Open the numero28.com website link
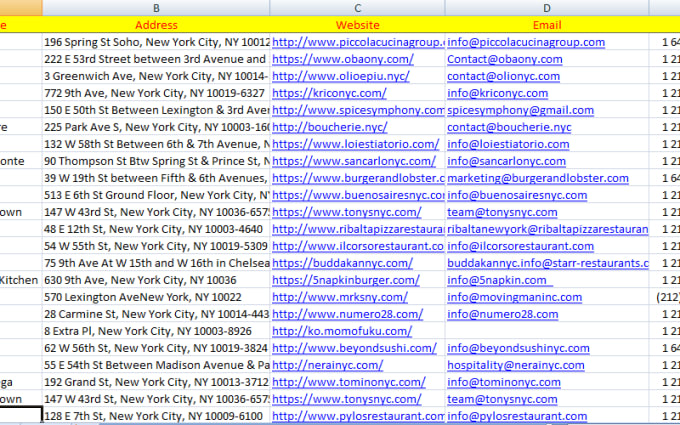The height and width of the screenshot is (425, 680). click(x=347, y=314)
